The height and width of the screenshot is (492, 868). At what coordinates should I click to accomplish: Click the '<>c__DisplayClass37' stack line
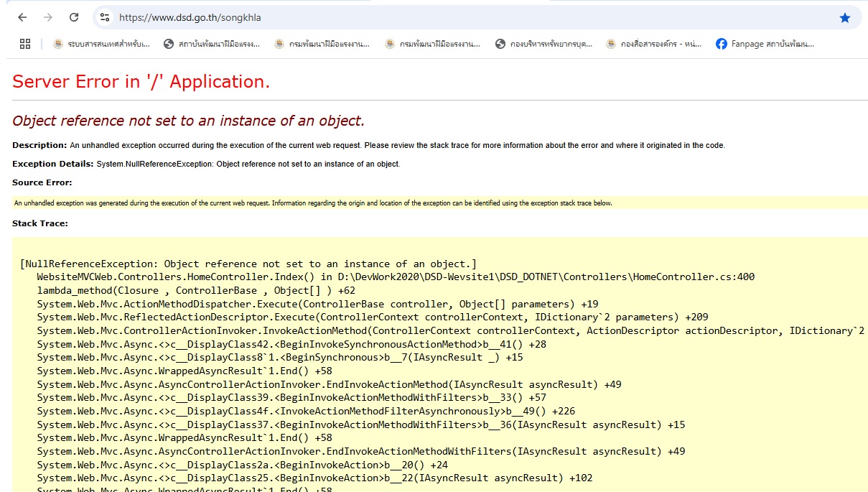361,424
